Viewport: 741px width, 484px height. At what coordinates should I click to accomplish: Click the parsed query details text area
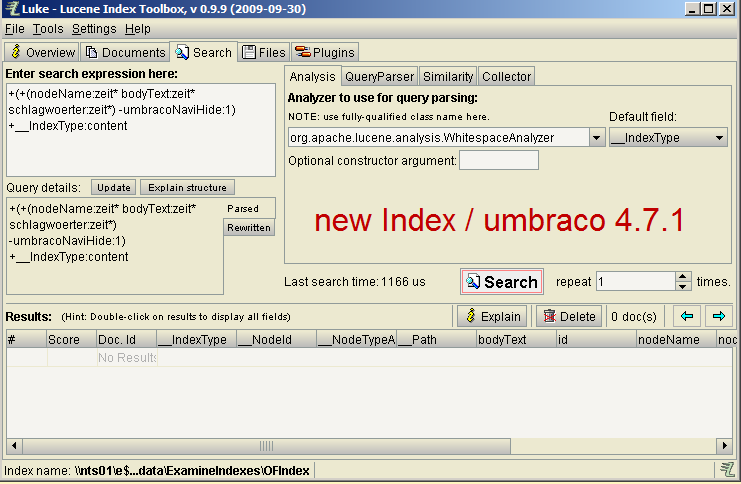[x=115, y=246]
